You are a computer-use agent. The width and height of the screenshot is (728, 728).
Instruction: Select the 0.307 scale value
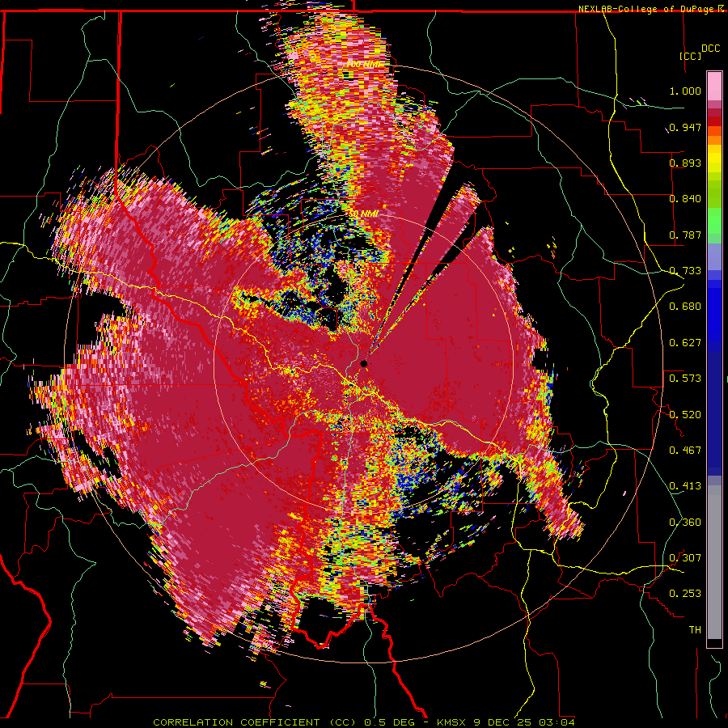pos(685,557)
